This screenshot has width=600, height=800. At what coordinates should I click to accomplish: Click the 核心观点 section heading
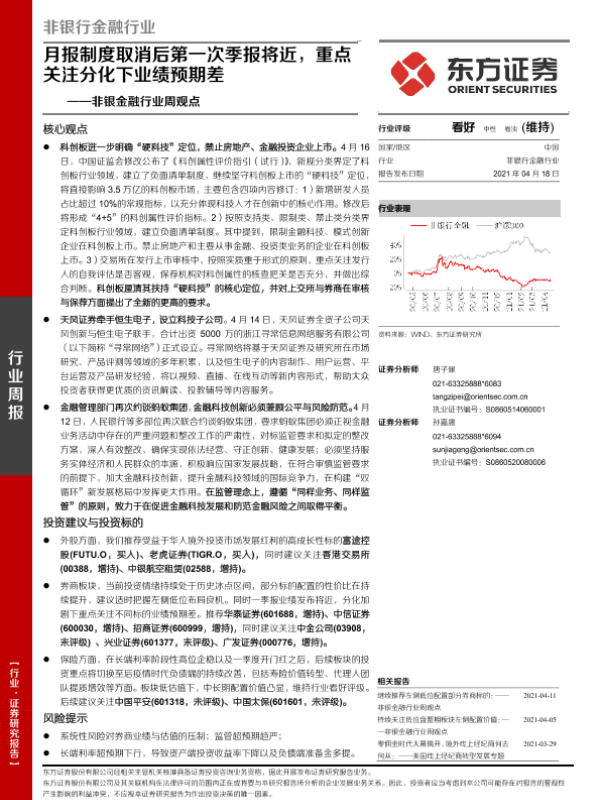click(67, 130)
